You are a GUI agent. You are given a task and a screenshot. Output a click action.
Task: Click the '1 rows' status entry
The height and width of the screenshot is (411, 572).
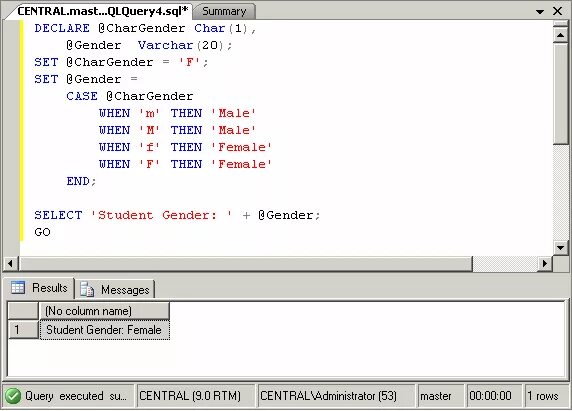tap(542, 396)
